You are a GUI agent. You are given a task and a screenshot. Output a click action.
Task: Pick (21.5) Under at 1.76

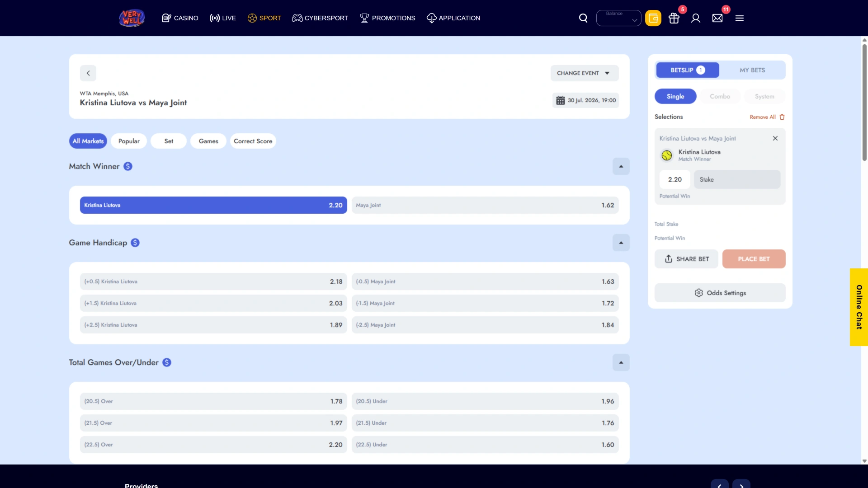(x=485, y=423)
